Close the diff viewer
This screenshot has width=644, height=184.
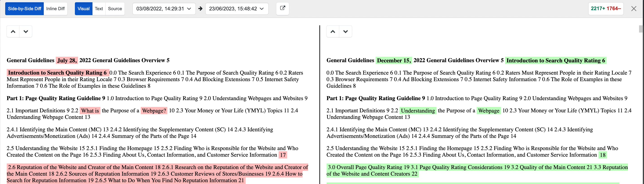633,9
